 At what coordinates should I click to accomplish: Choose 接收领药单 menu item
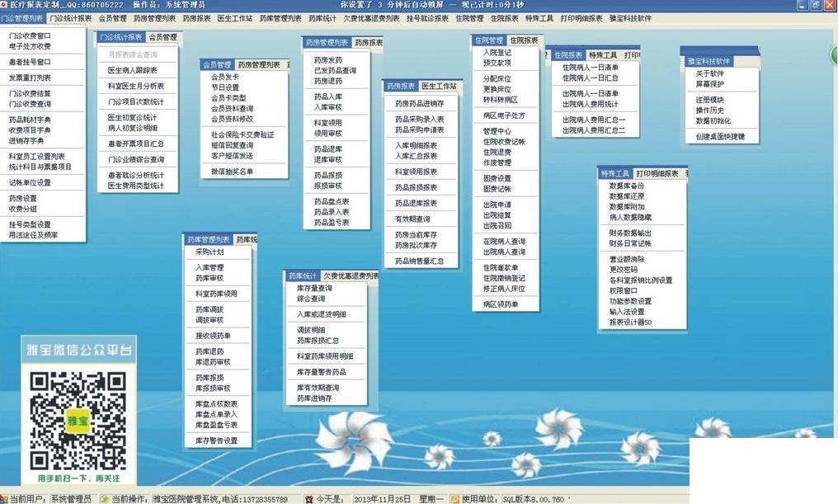click(213, 336)
